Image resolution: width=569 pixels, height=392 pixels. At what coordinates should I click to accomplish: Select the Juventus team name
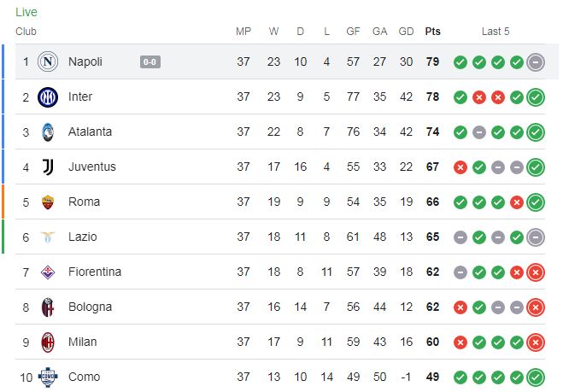point(91,167)
